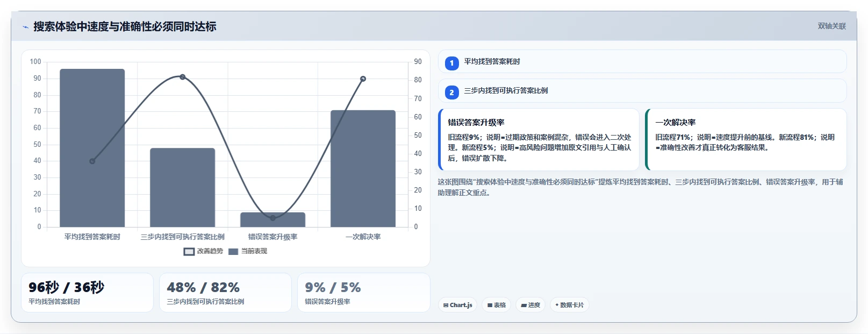Image resolution: width=868 pixels, height=334 pixels.
Task: Click the 进度 tag chip
Action: pyautogui.click(x=530, y=305)
